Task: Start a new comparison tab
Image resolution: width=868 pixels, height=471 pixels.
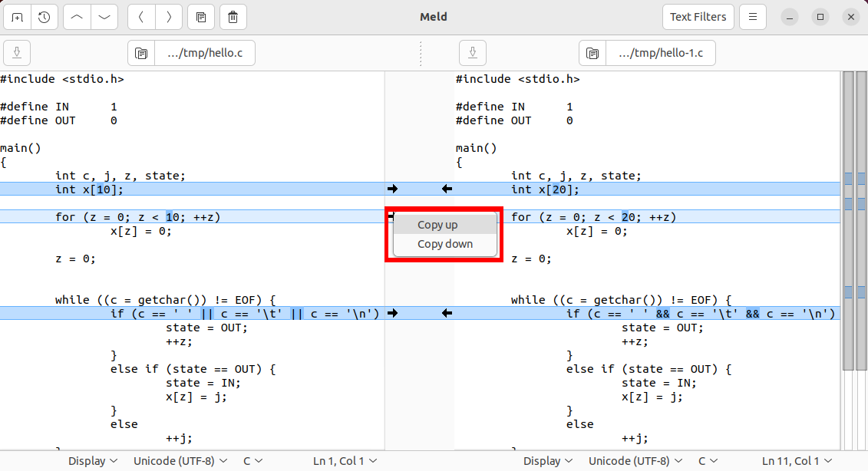Action: (x=17, y=16)
